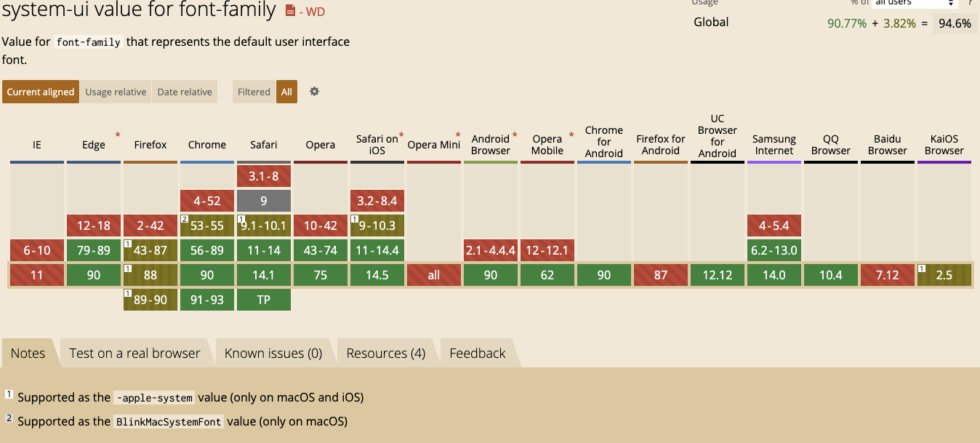
Task: Open the all users usage dropdown
Action: [x=915, y=3]
